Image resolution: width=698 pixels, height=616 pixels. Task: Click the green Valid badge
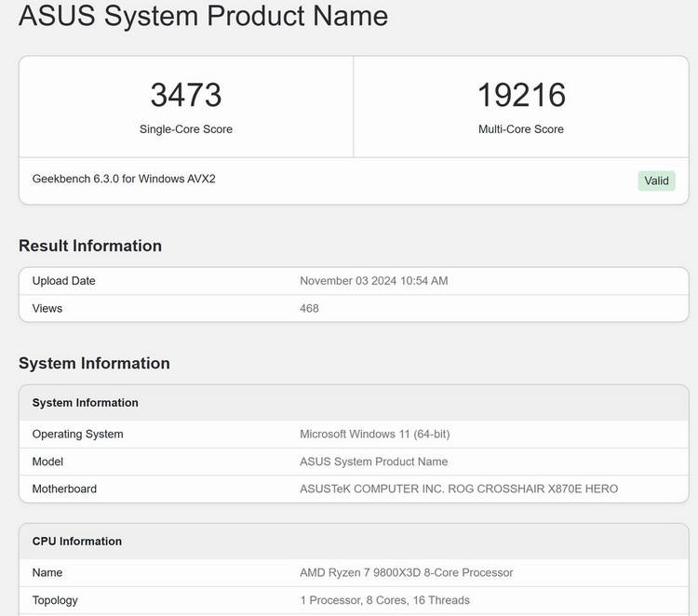[x=656, y=181]
